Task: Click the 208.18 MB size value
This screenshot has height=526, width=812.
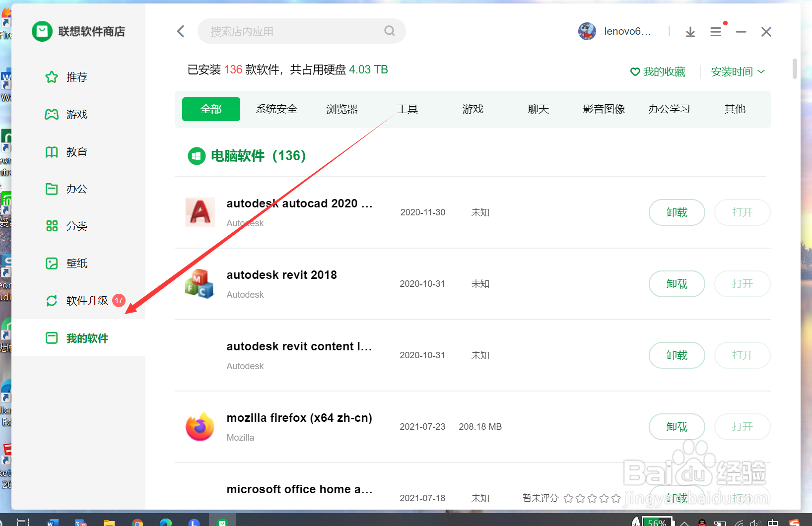Action: (x=480, y=427)
